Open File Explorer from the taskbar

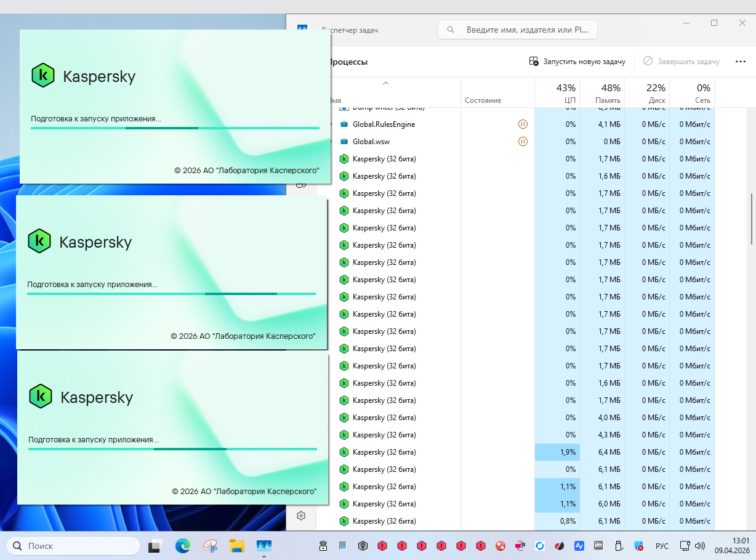(237, 546)
